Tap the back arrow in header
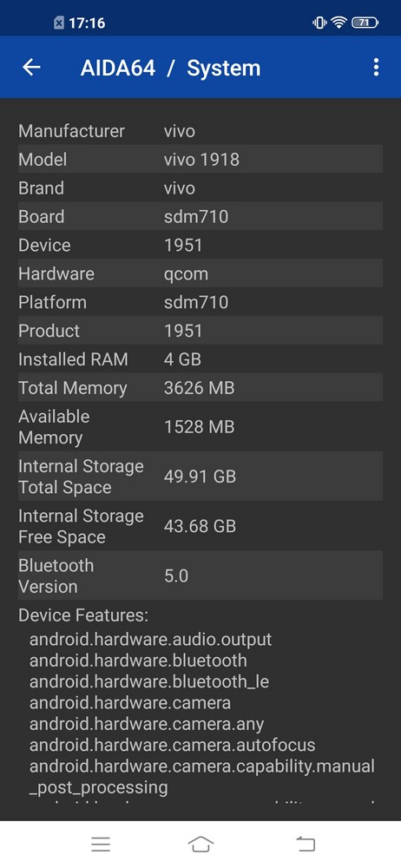The image size is (401, 868). 31,68
